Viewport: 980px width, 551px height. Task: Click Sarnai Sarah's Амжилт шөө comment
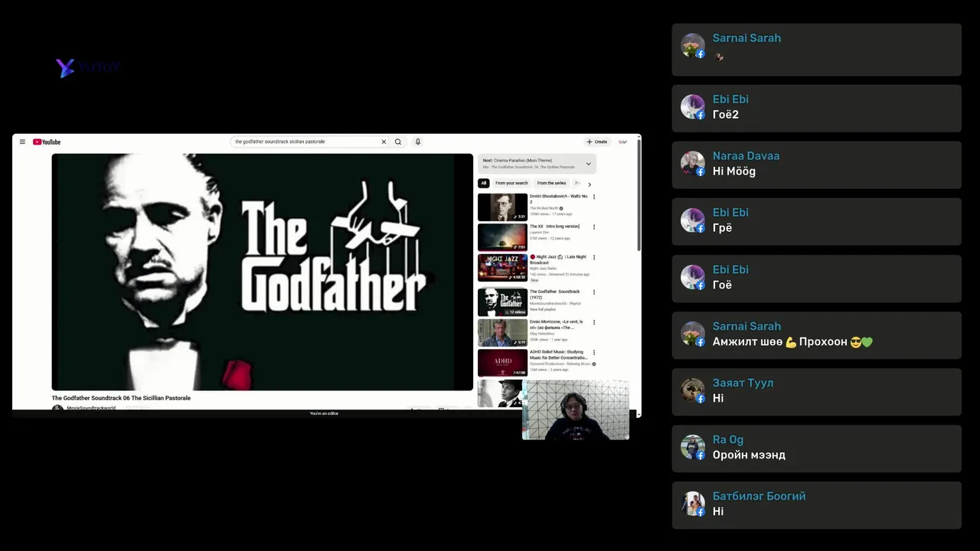pos(792,341)
